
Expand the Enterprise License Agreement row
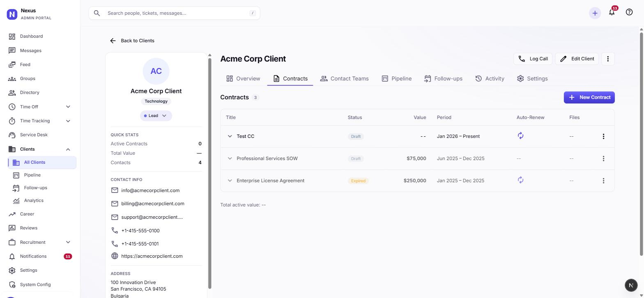(x=230, y=181)
